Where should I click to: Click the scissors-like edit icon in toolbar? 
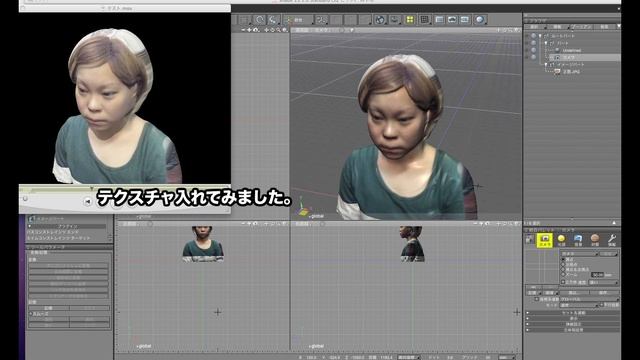[x=322, y=20]
